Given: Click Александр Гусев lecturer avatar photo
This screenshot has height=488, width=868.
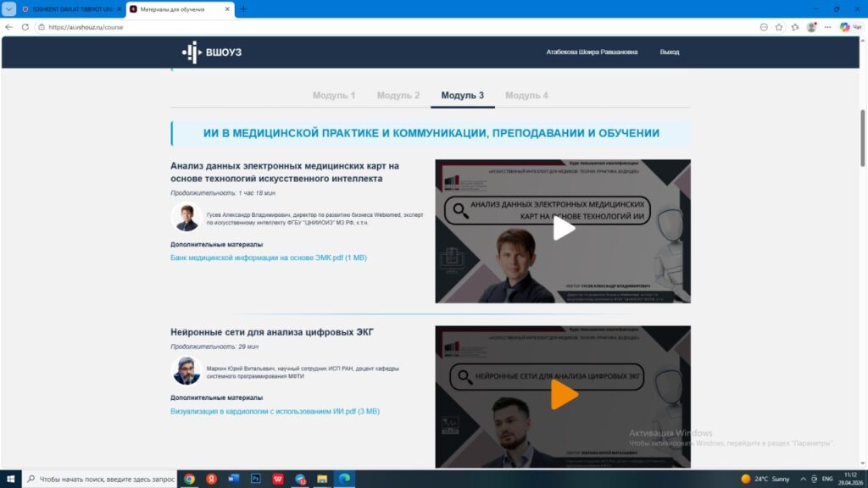Looking at the screenshot, I should coord(186,217).
